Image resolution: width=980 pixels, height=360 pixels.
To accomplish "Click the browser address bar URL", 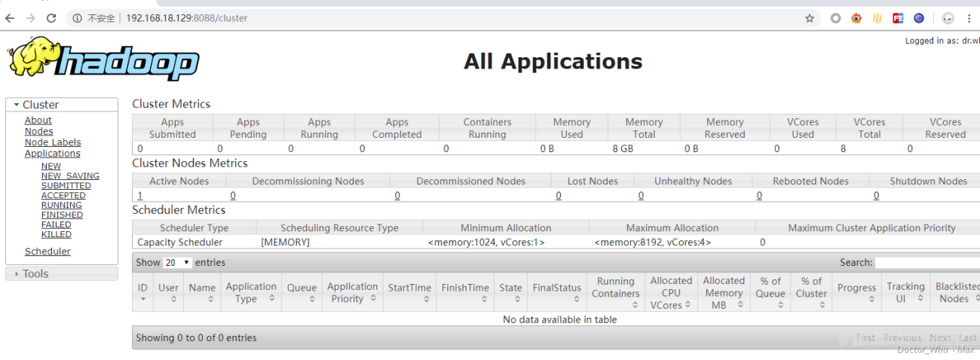I will coord(187,18).
